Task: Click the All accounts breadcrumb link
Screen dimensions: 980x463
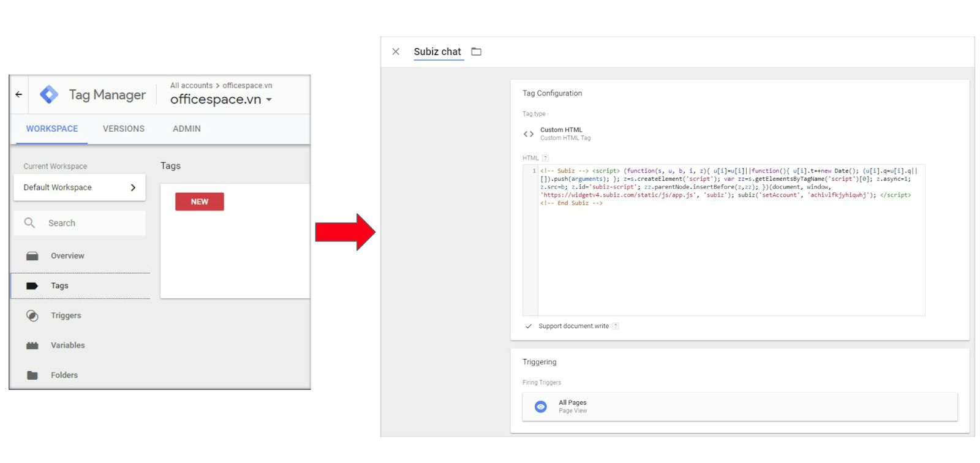Action: [191, 86]
